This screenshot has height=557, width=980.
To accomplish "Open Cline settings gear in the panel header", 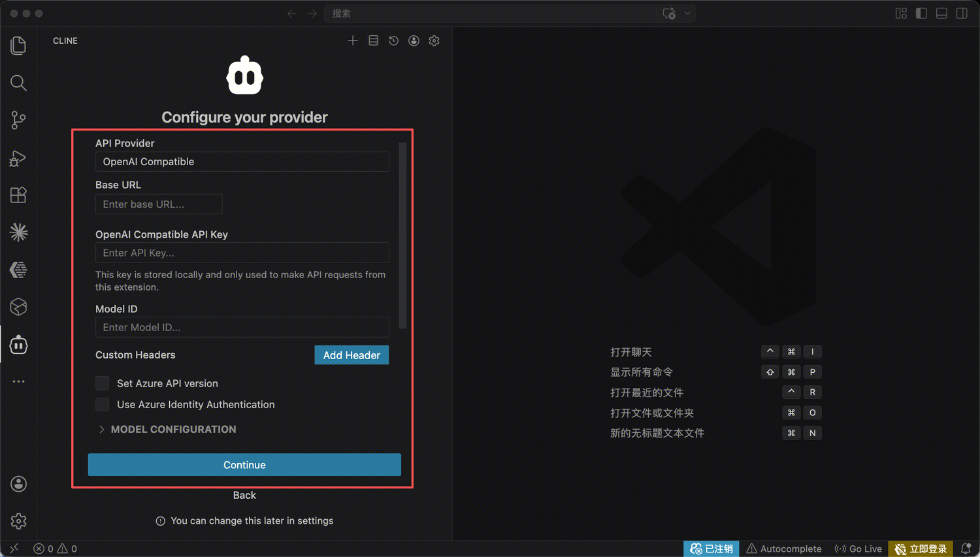I will click(434, 40).
